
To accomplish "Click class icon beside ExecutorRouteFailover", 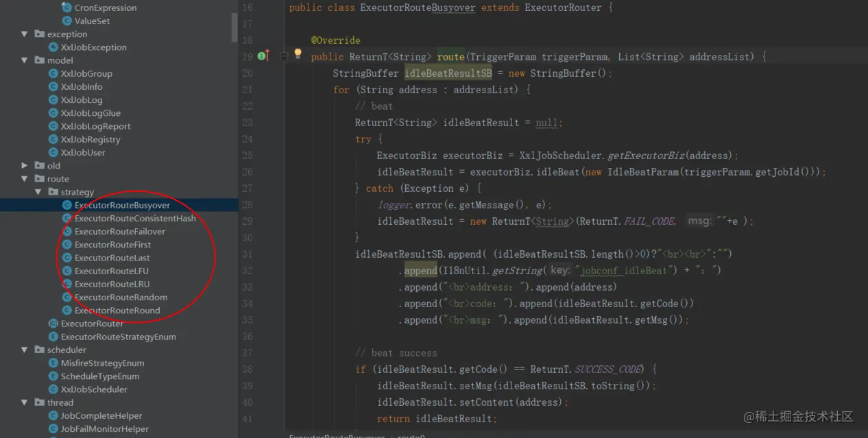I will 67,231.
